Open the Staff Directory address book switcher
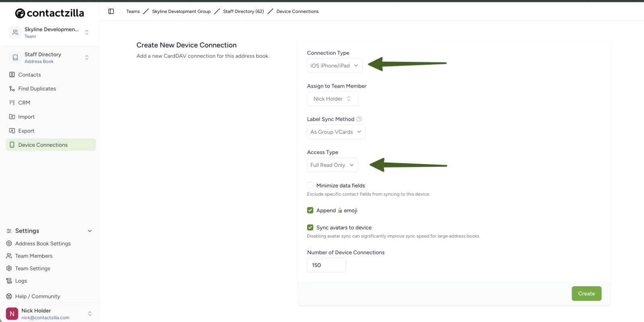The width and height of the screenshot is (644, 322). tap(51, 57)
